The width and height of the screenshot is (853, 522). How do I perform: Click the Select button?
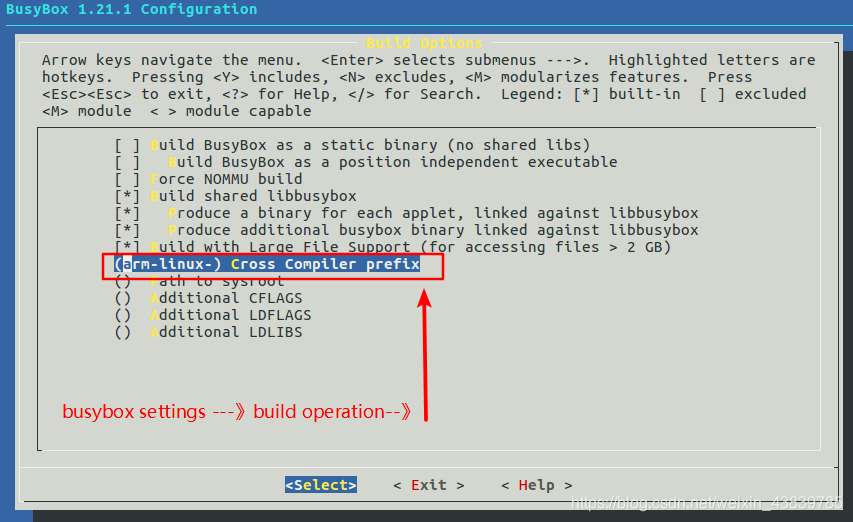321,485
